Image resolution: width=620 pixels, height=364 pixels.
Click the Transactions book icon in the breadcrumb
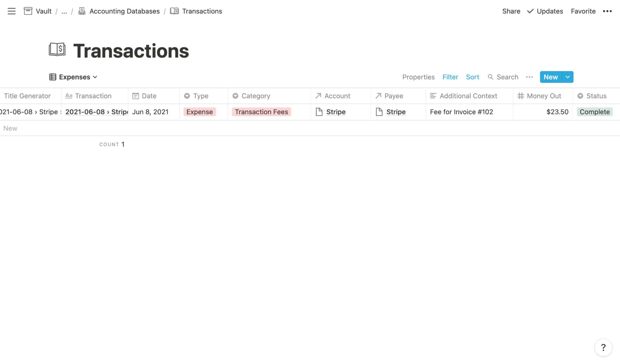coord(175,11)
